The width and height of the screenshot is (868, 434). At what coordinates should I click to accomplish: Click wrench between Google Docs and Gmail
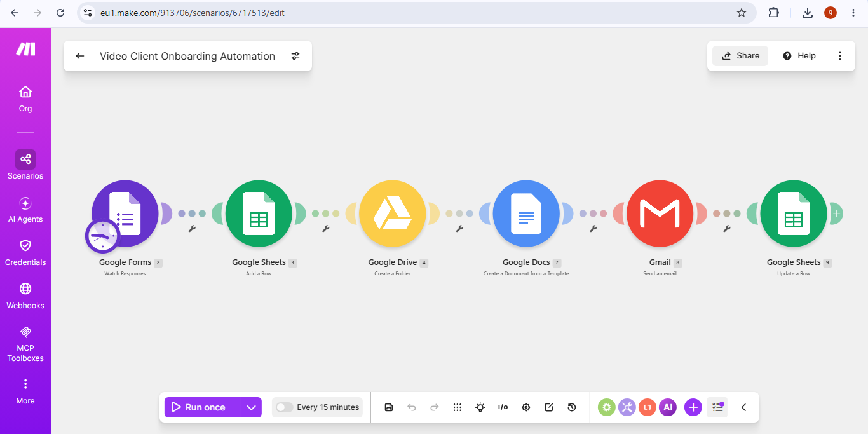tap(593, 228)
